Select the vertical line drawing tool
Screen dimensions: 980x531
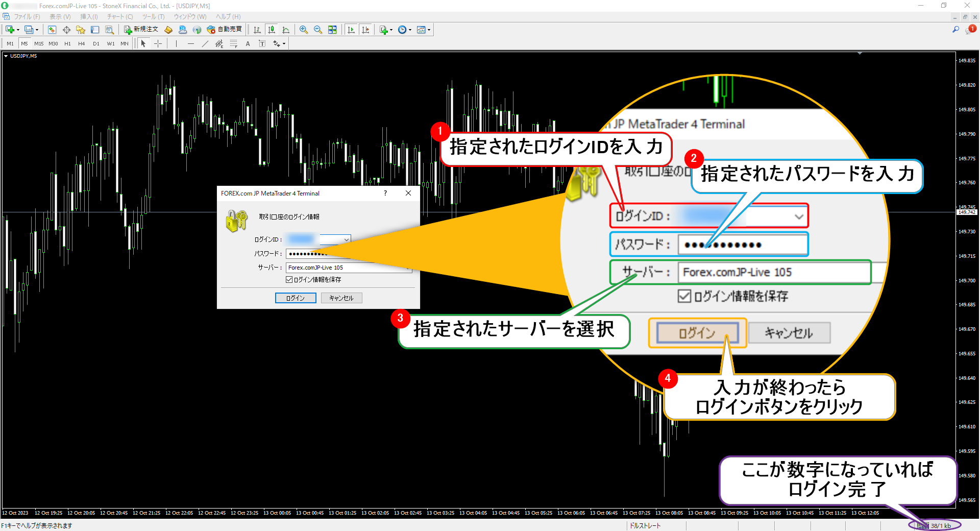(x=176, y=44)
